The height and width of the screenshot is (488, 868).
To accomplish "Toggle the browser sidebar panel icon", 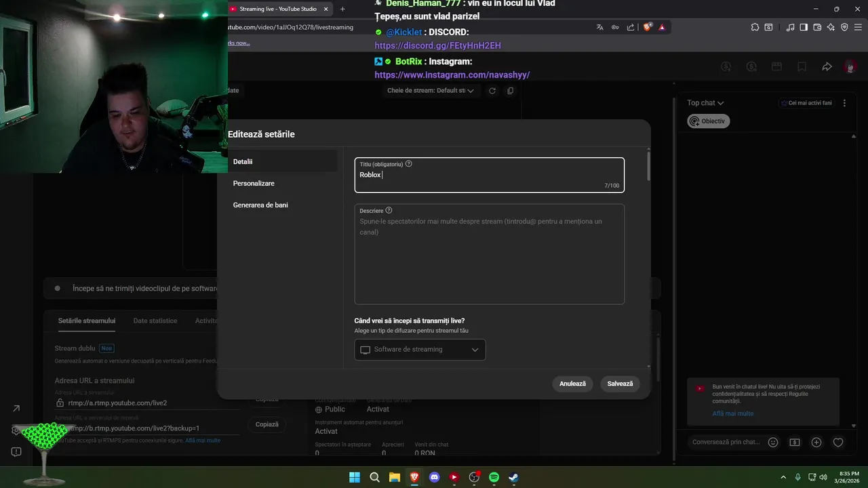I will click(804, 27).
